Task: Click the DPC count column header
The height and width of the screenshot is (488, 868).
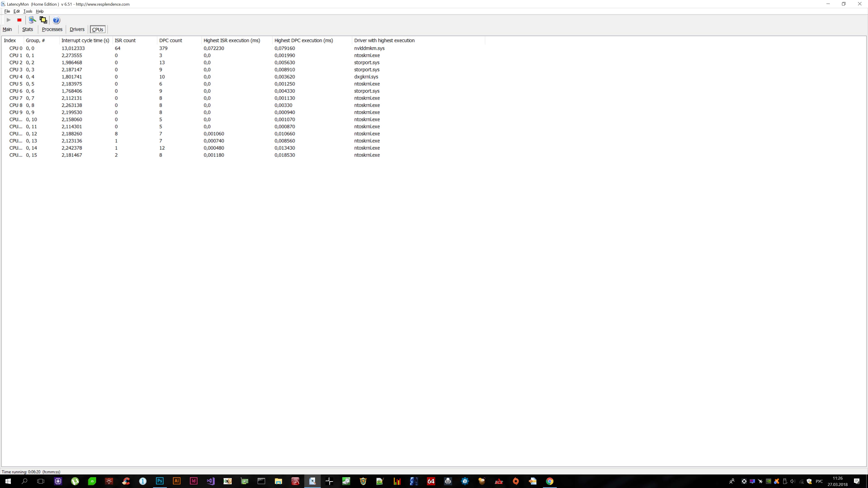Action: [170, 40]
